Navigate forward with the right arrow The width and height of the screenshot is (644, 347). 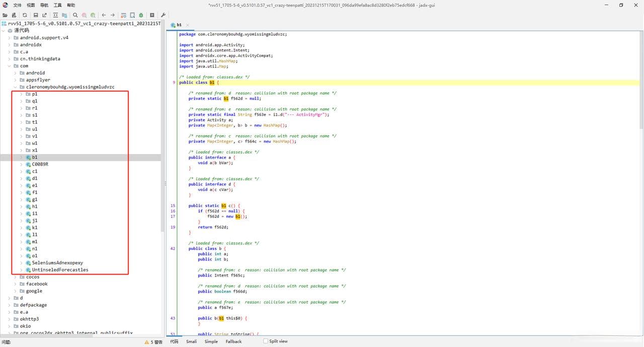tap(112, 15)
